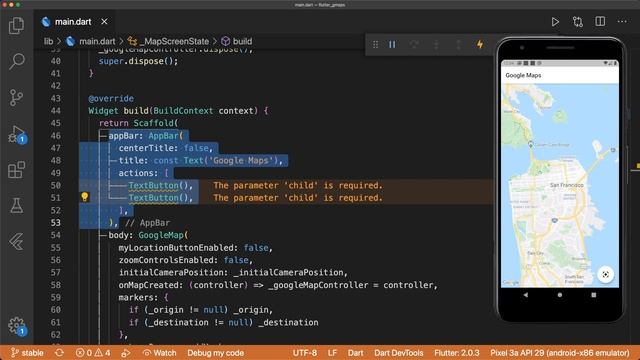
Task: Open the Run and Debug view
Action: click(x=16, y=134)
